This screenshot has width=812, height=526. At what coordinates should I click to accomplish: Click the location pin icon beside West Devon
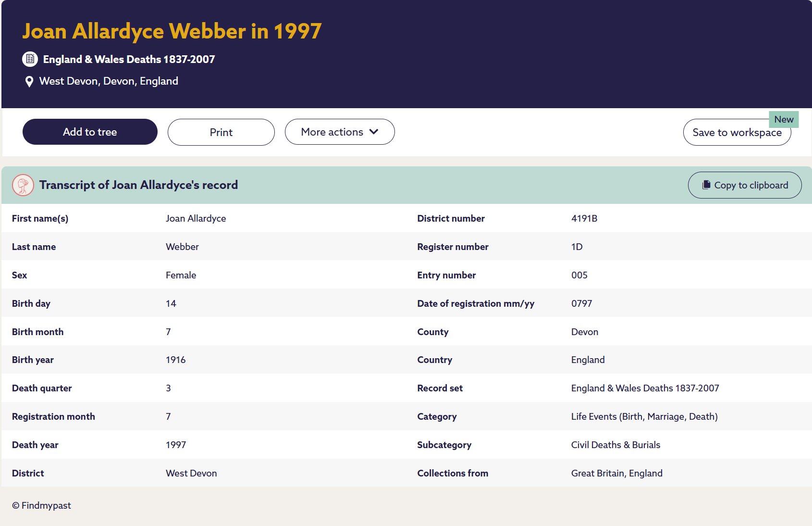click(x=29, y=82)
